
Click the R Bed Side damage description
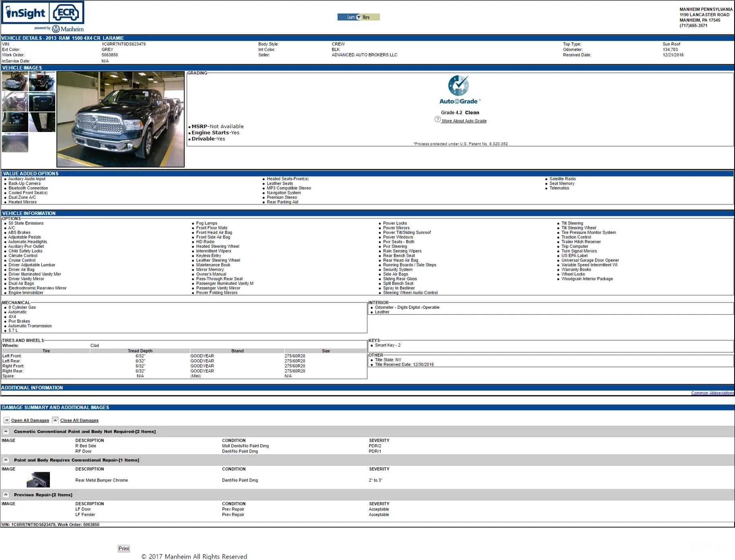click(86, 446)
